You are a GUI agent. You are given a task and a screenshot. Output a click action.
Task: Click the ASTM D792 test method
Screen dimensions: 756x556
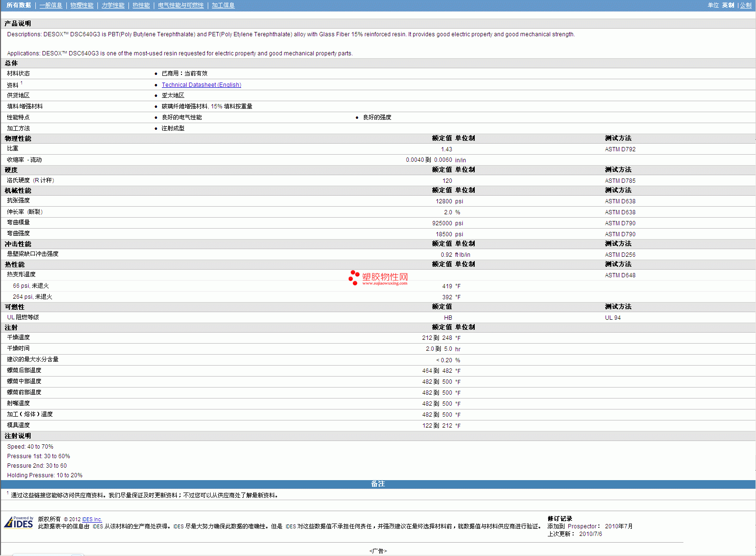(x=620, y=149)
